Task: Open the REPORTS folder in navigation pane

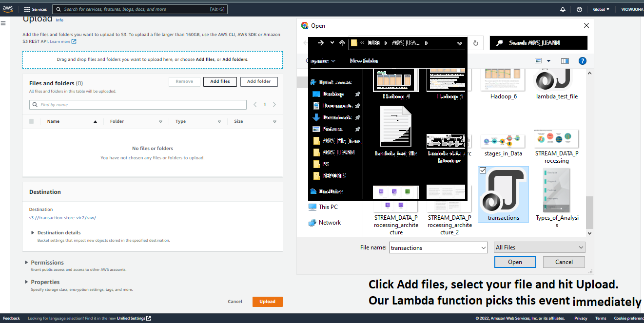Action: click(330, 176)
